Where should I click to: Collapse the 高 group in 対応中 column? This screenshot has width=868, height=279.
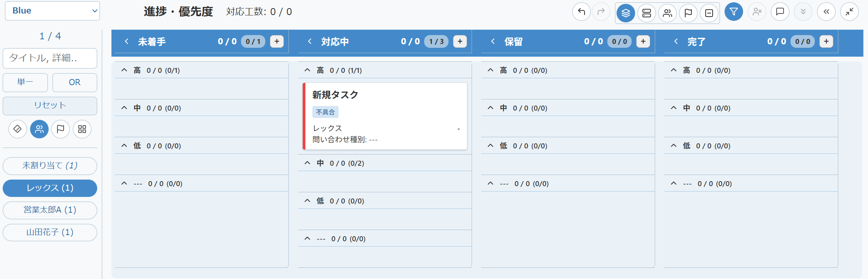(x=307, y=70)
